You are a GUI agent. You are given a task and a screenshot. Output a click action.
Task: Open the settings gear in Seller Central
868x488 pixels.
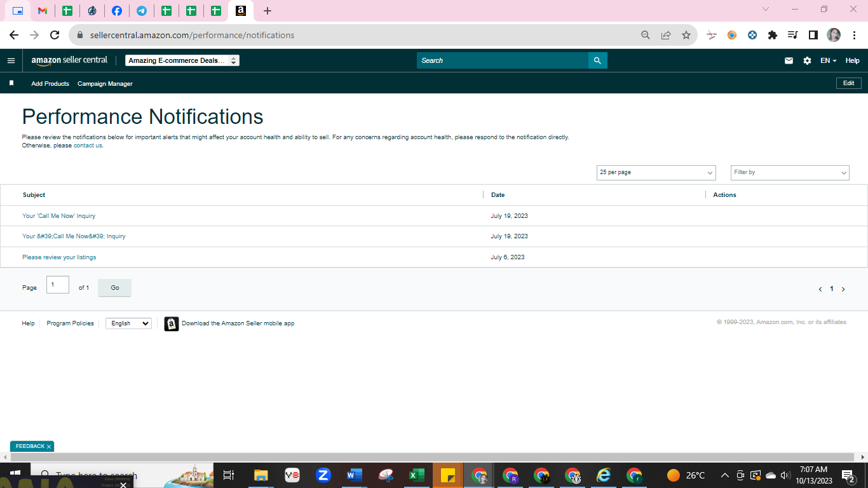[x=807, y=61]
